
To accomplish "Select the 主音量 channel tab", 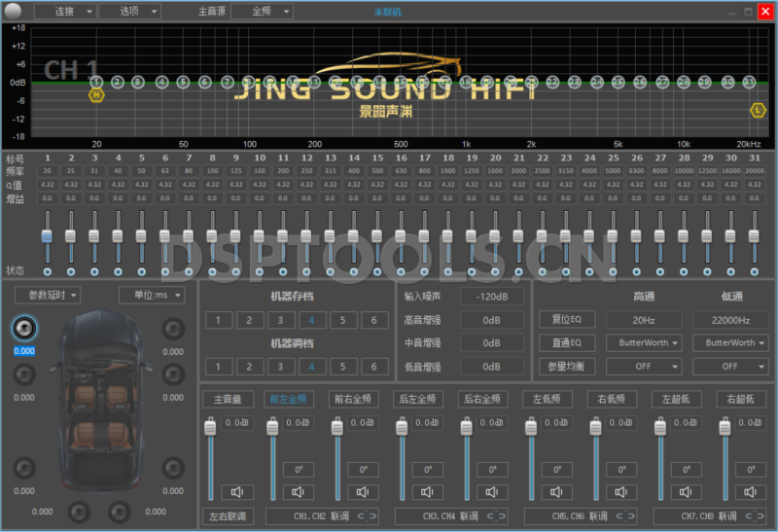I will (x=228, y=399).
